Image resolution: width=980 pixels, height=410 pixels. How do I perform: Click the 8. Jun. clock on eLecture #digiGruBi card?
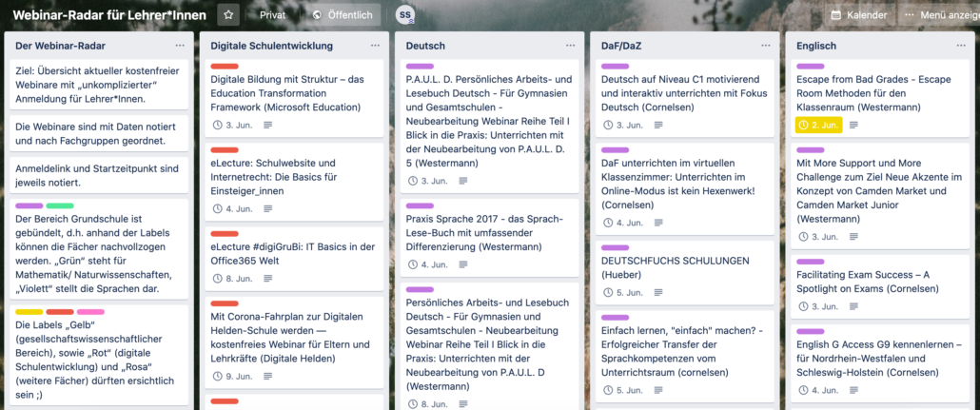coord(218,279)
